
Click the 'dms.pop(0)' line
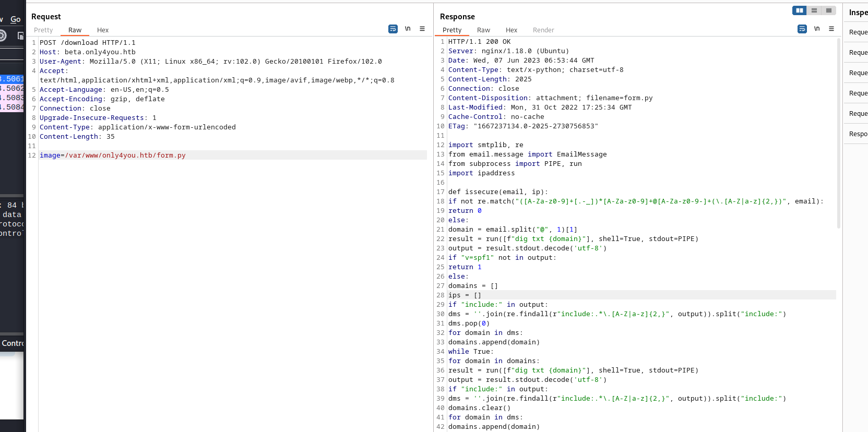point(469,323)
